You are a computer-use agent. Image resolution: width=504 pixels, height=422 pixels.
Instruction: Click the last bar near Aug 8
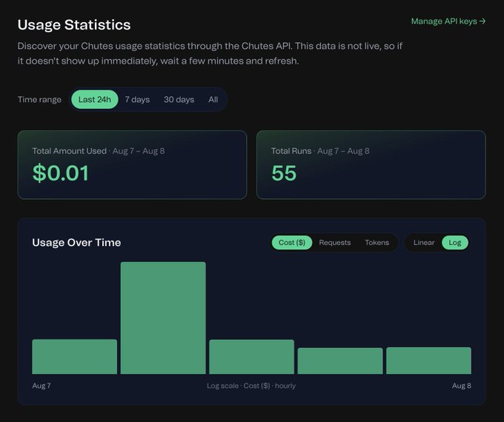coord(429,361)
